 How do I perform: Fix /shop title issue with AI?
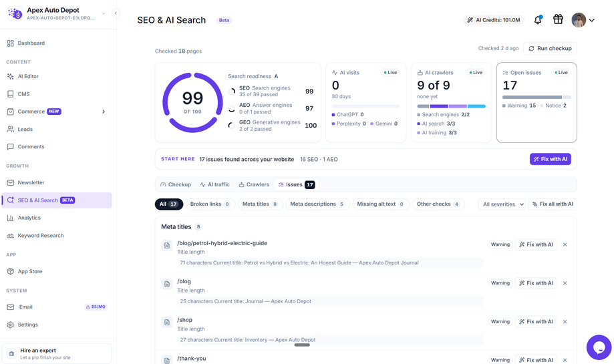[536, 322]
